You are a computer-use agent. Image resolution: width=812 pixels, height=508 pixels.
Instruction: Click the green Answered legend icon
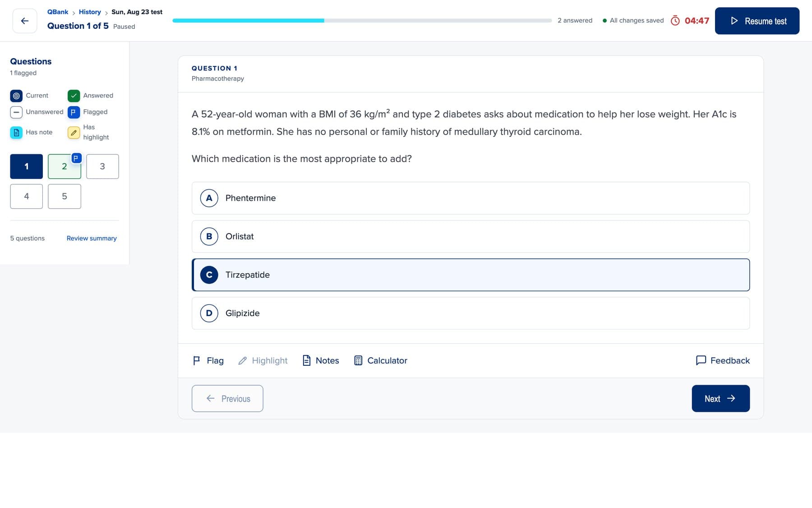click(74, 96)
